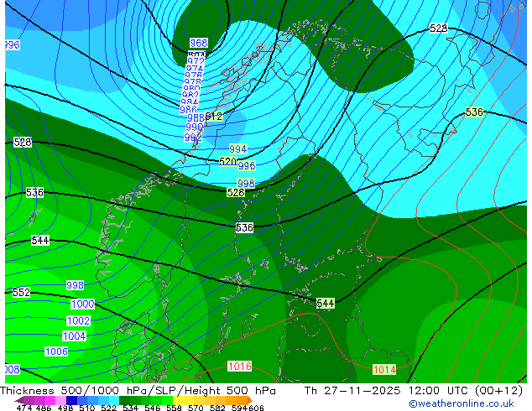Click the 522 legend value

(x=108, y=408)
